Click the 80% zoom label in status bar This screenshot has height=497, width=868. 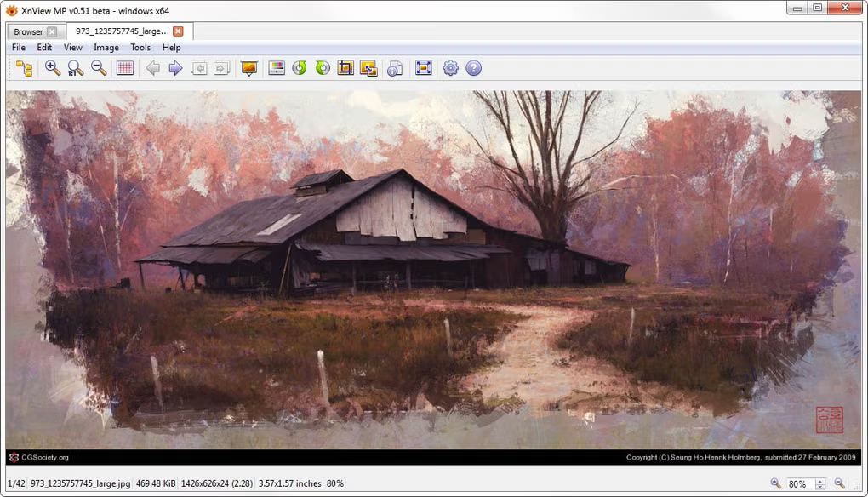tap(335, 483)
